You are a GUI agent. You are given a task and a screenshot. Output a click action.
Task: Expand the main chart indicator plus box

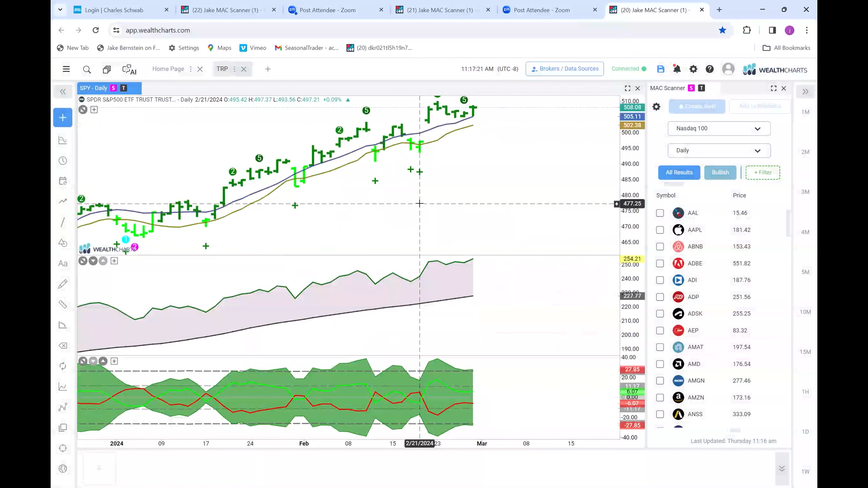[94, 109]
